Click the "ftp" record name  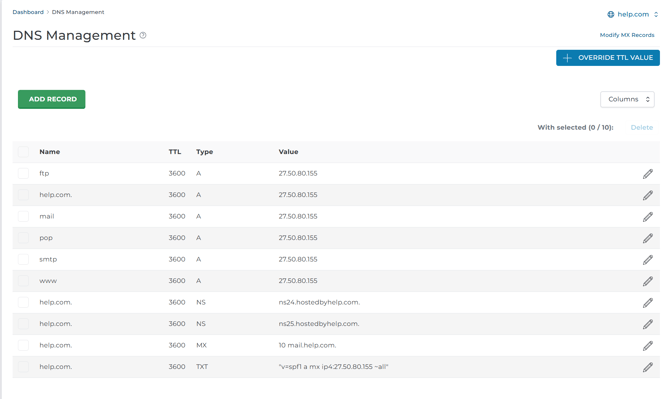tap(44, 173)
